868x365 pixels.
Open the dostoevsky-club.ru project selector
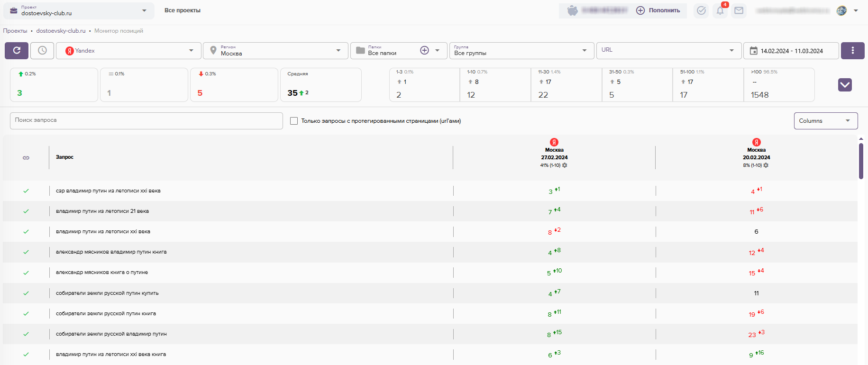point(79,11)
